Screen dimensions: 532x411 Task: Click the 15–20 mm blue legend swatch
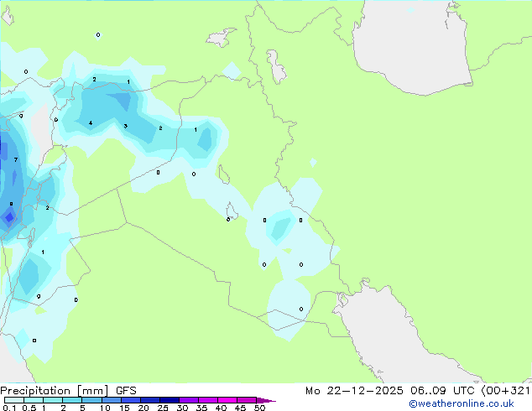[130, 400]
